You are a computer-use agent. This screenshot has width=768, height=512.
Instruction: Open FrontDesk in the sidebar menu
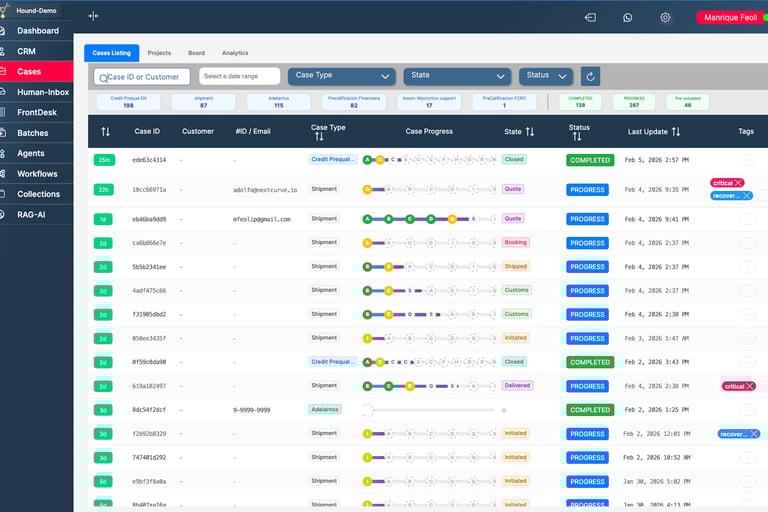(37, 112)
